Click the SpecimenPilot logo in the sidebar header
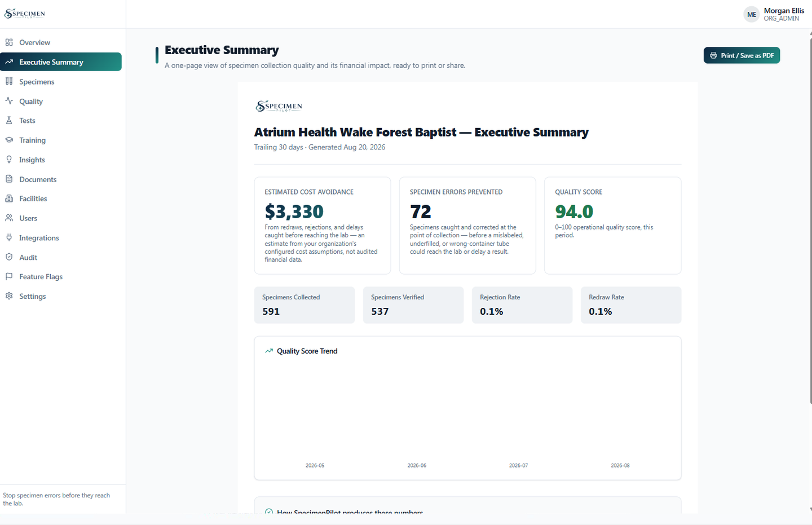This screenshot has height=525, width=812. click(25, 14)
